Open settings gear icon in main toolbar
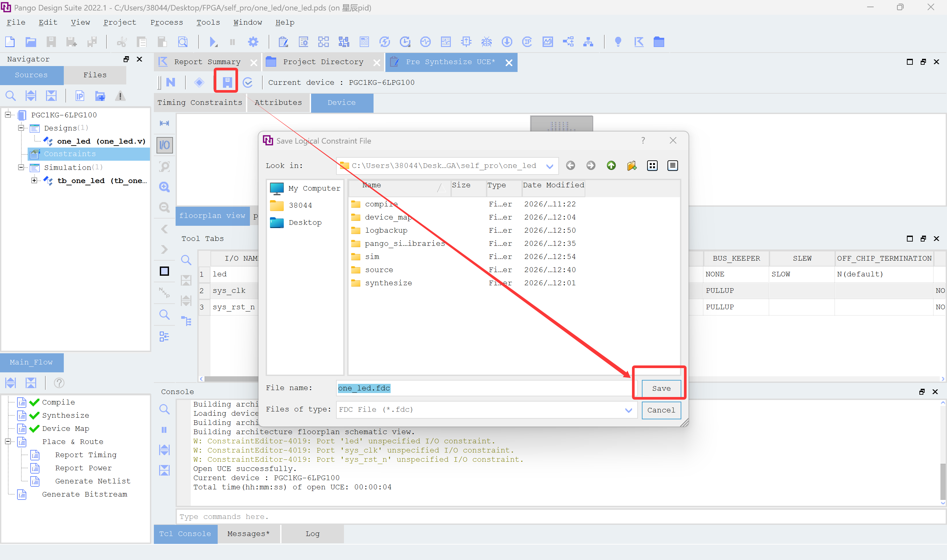 point(253,41)
